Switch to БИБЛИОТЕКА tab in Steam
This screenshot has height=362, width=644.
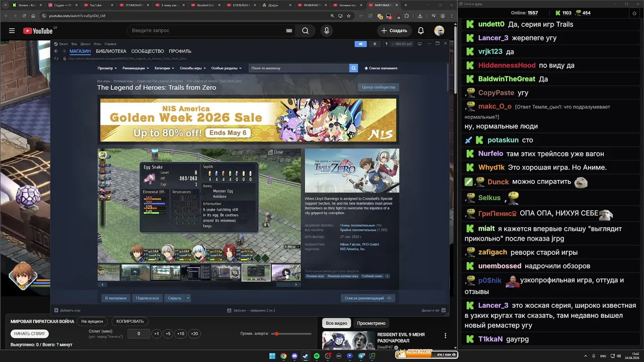tap(111, 51)
